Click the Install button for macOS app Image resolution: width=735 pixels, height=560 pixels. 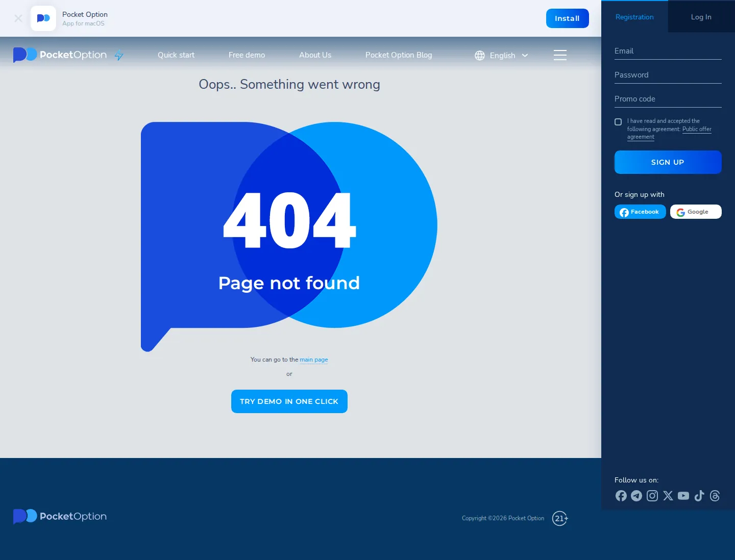point(567,18)
